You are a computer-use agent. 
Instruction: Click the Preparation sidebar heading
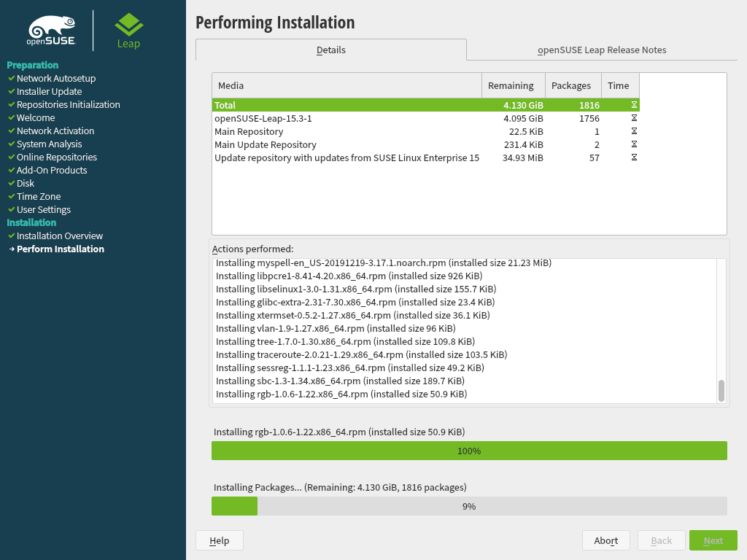point(32,65)
